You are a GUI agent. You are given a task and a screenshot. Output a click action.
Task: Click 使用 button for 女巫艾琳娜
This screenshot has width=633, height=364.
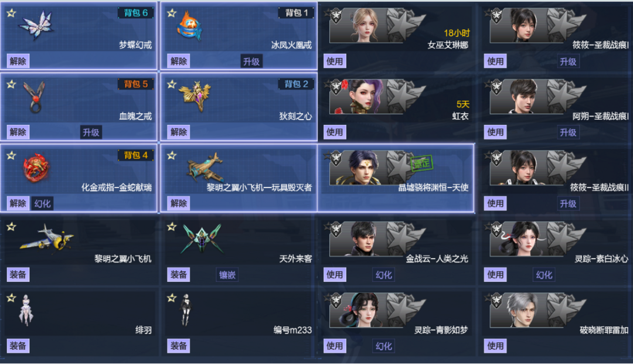[x=335, y=62]
